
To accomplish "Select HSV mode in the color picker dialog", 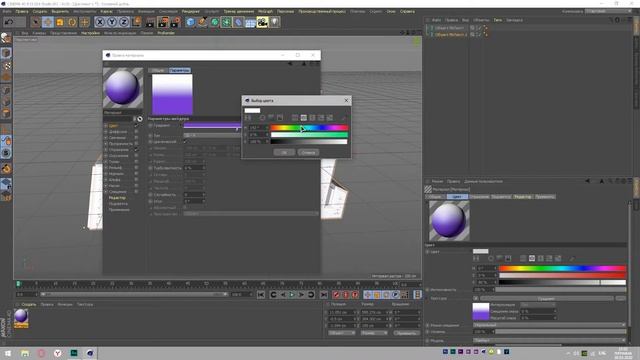I will [304, 118].
